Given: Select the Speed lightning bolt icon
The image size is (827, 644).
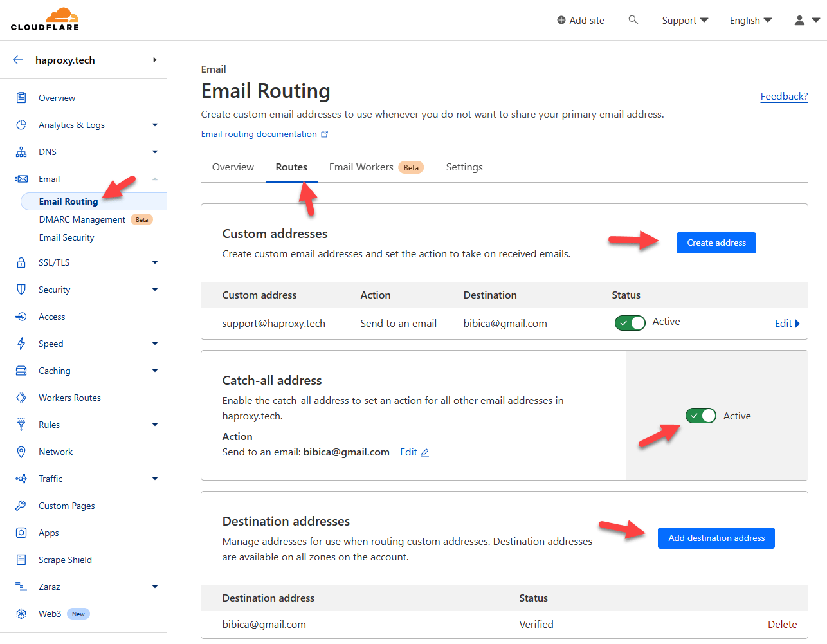Looking at the screenshot, I should click(21, 344).
